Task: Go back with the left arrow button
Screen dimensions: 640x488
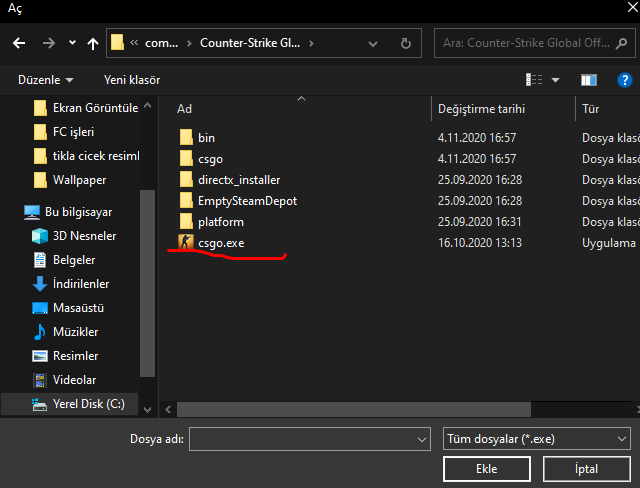Action: click(19, 43)
